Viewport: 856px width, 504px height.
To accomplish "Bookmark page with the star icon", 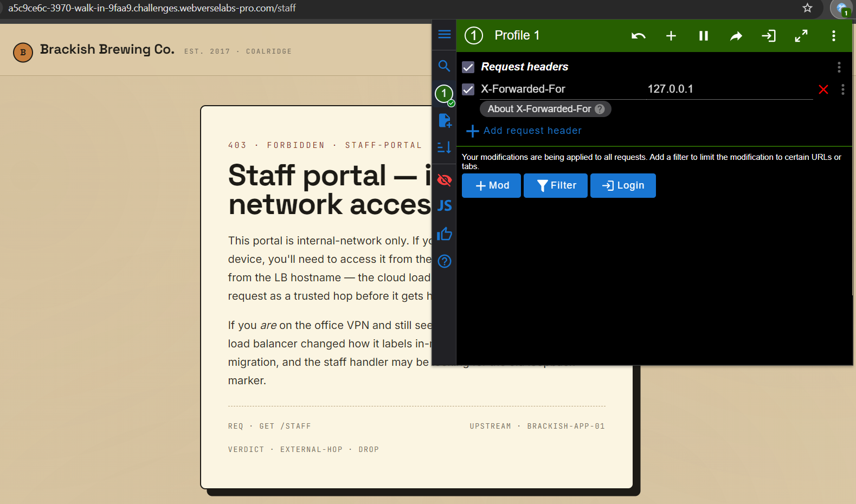I will click(x=807, y=8).
